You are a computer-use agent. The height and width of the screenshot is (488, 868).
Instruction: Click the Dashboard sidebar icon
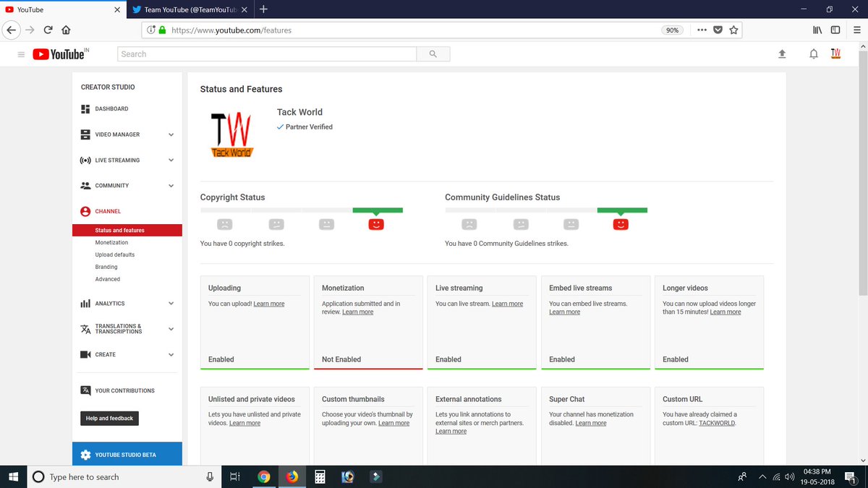[x=85, y=109]
